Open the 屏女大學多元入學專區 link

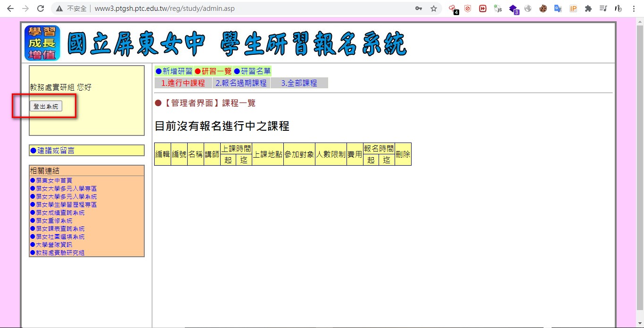click(63, 188)
